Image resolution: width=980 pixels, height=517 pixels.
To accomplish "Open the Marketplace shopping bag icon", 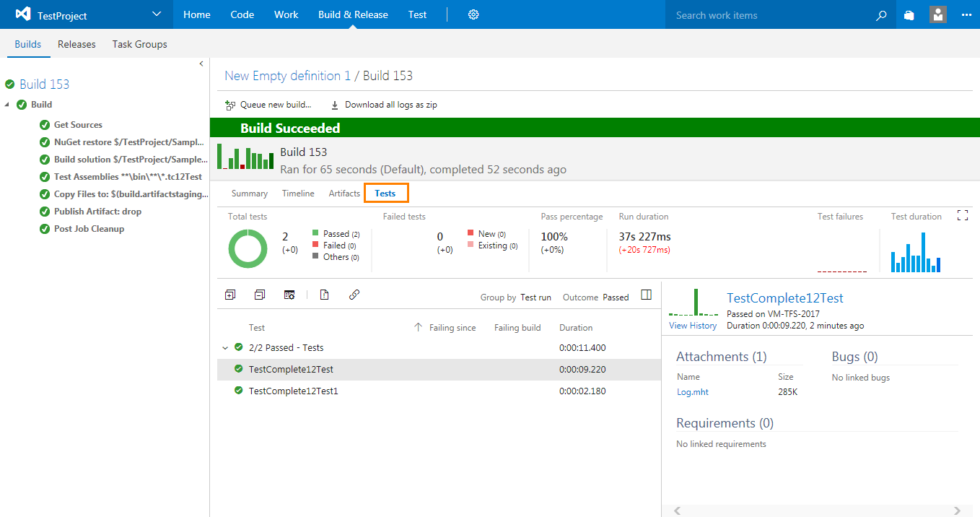I will [909, 14].
